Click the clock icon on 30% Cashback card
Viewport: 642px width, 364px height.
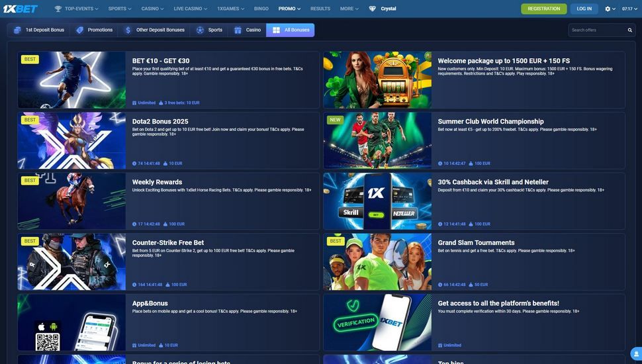tap(440, 224)
